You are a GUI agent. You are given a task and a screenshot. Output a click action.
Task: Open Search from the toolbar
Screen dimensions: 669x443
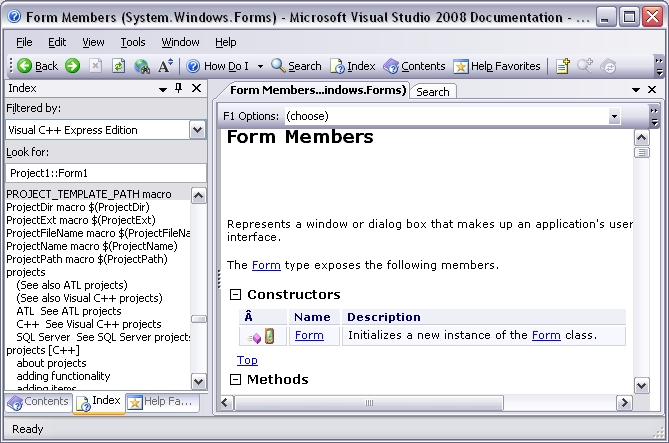(296, 66)
